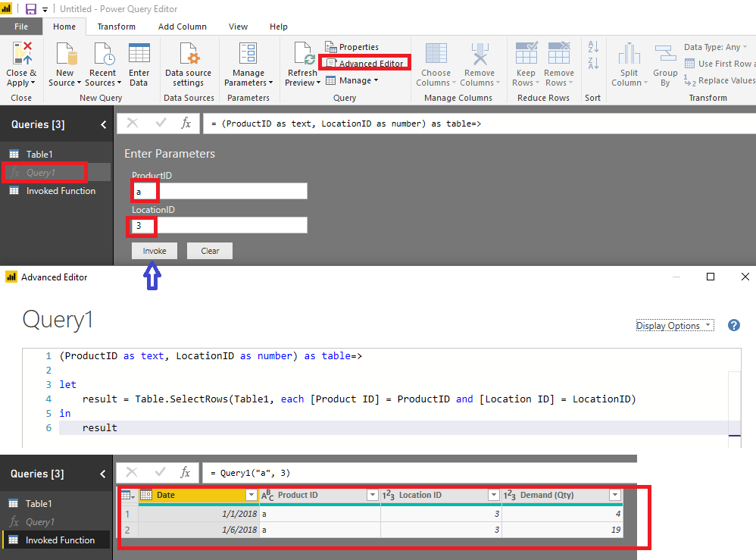Select Query1 in lower Queries list
Viewport: 756px width, 560px height.
click(x=55, y=522)
